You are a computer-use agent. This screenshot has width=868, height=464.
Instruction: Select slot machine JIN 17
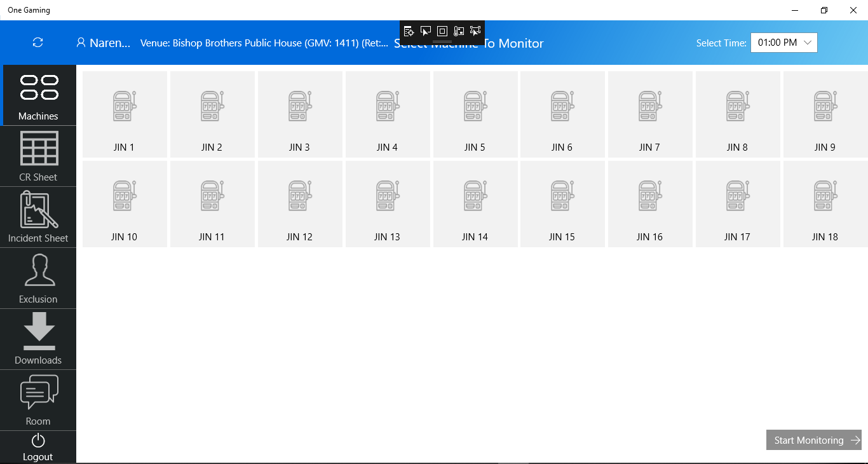(x=738, y=203)
